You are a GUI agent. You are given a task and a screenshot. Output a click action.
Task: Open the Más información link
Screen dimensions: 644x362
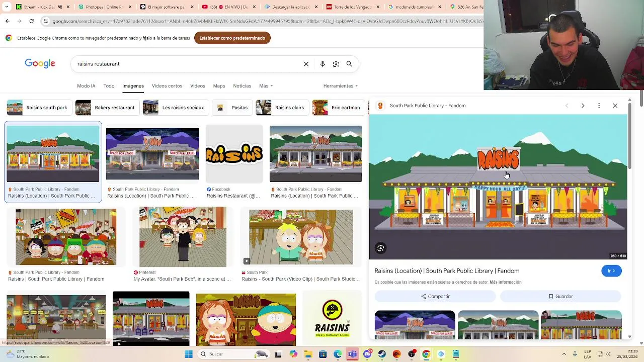(x=505, y=282)
